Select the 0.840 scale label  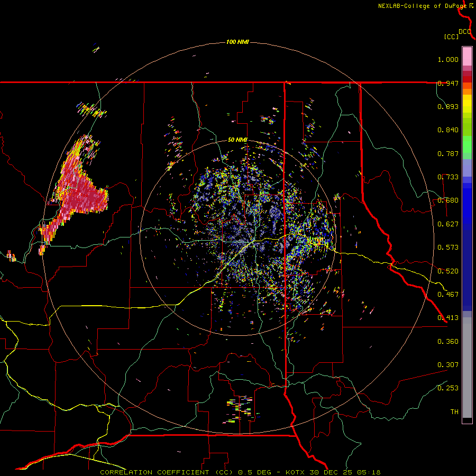[x=448, y=130]
